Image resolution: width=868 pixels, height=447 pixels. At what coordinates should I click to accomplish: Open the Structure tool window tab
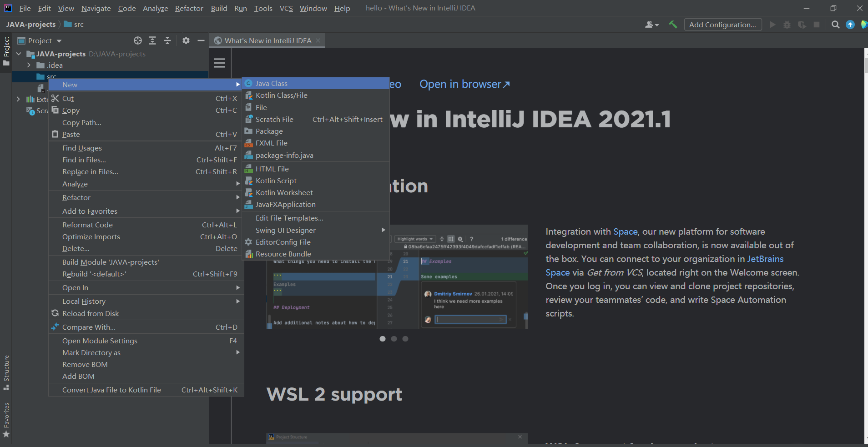pos(6,372)
